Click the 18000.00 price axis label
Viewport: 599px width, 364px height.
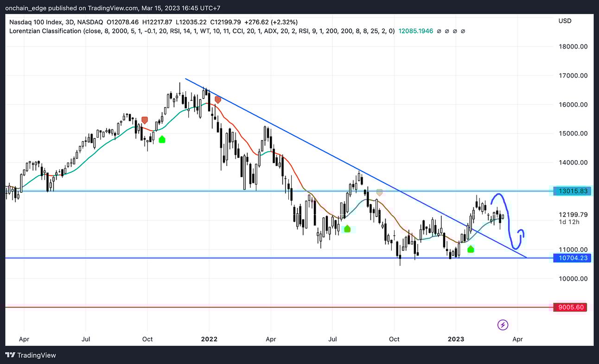point(573,46)
